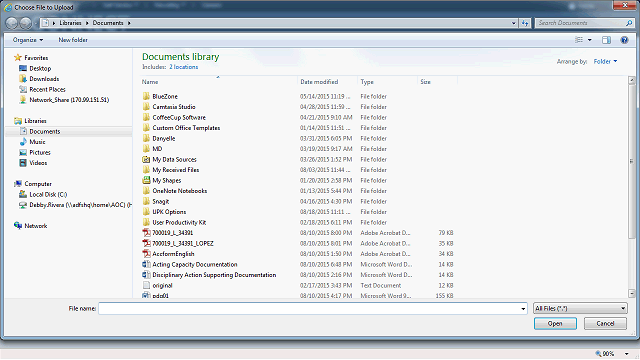The image size is (640, 360).
Task: Sort by the Type column header
Action: [387, 82]
